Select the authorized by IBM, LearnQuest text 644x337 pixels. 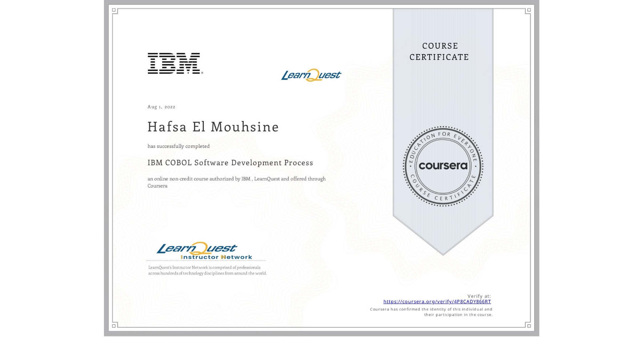point(236,182)
